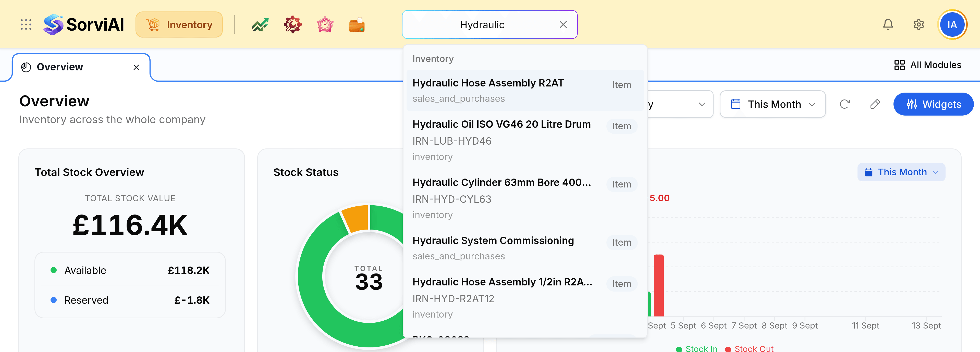The image size is (980, 352).
Task: Select Hydraulic Hose Assembly 1/2in result
Action: click(x=525, y=298)
